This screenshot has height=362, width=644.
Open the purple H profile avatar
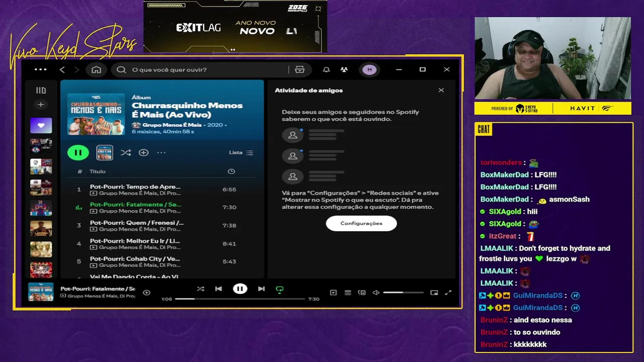pos(370,69)
